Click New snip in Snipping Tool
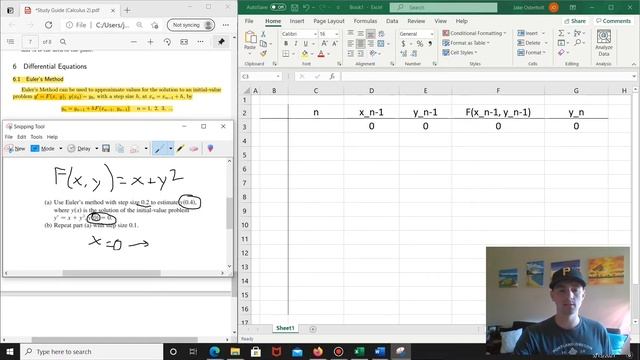The height and width of the screenshot is (360, 640). 16,149
